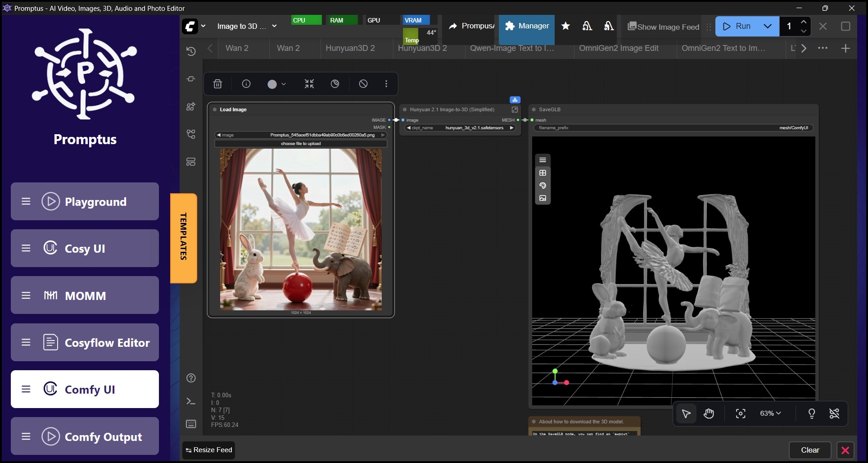This screenshot has width=868, height=463.
Task: Select the arrow pointer tool in 3D viewer
Action: click(686, 413)
